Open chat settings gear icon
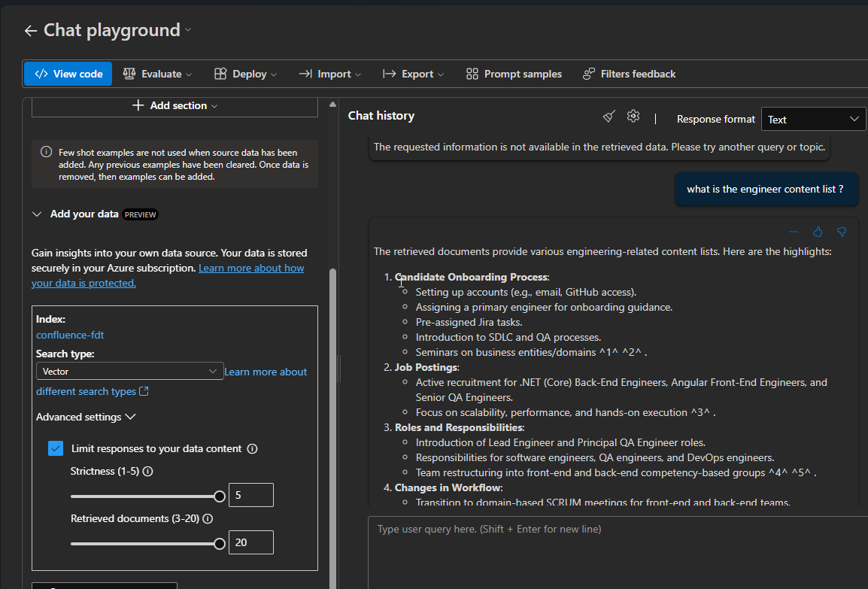The height and width of the screenshot is (589, 868). (x=633, y=116)
